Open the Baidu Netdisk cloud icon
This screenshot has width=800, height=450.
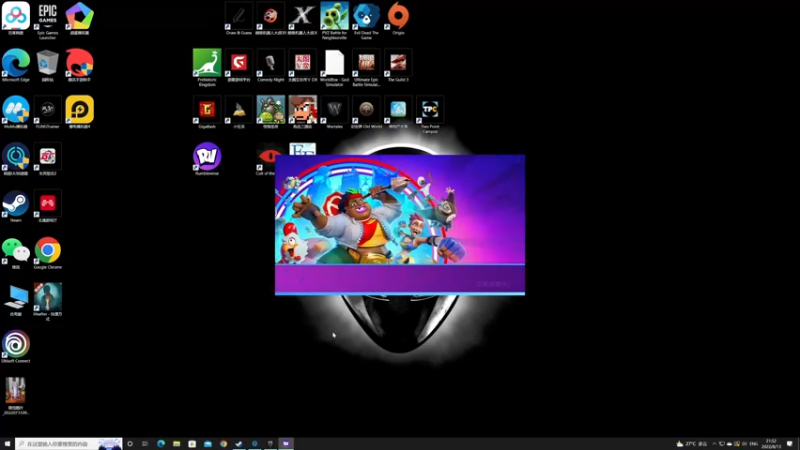[16, 18]
